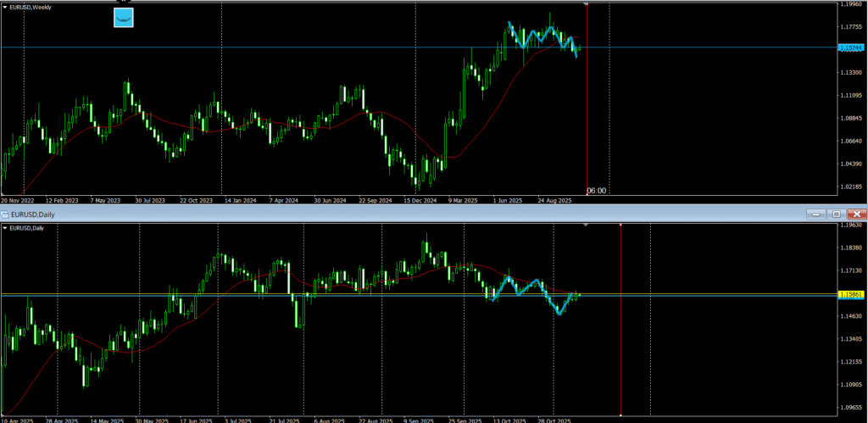The width and height of the screenshot is (868, 423).
Task: Restore the EURUSD,Daily chart window
Action: (x=837, y=214)
